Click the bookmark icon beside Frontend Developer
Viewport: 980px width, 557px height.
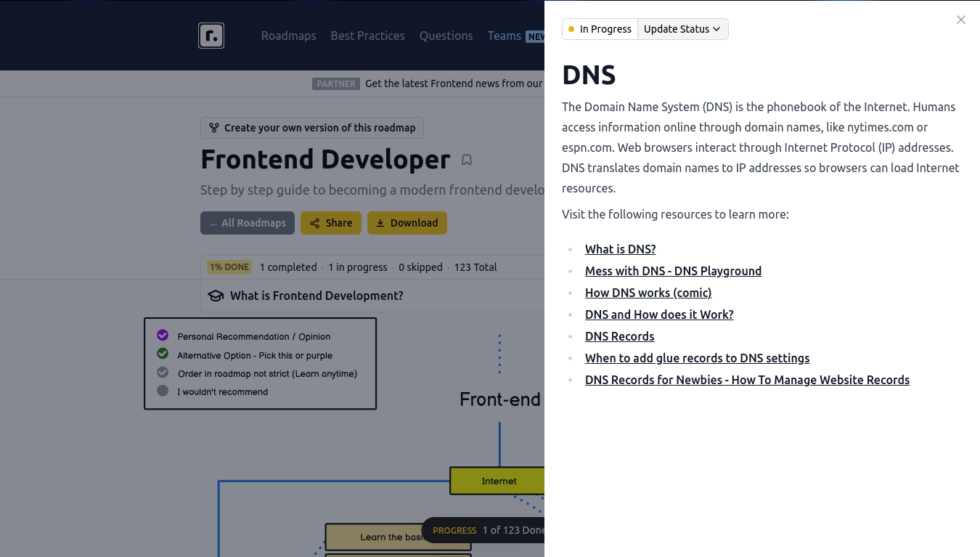467,160
